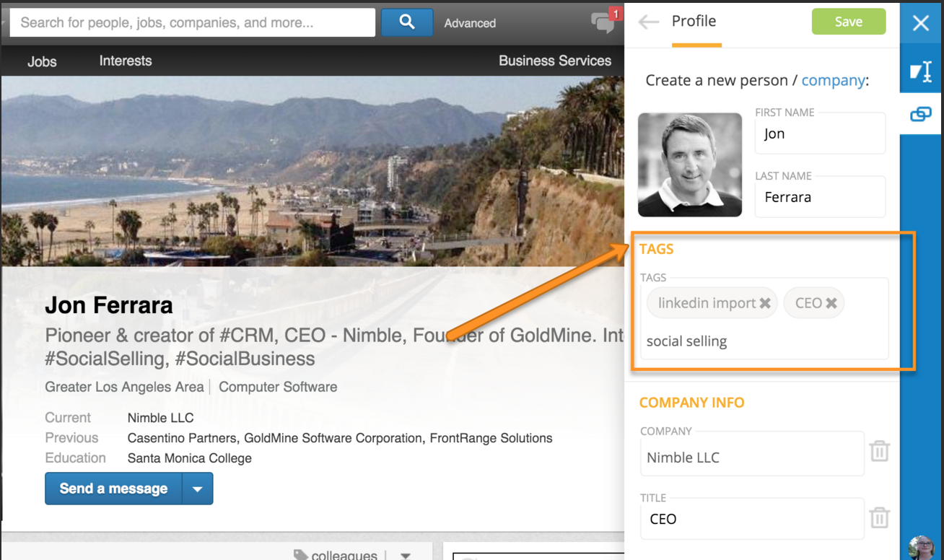This screenshot has width=944, height=560.
Task: Delete the Company field with trash icon
Action: 879,452
